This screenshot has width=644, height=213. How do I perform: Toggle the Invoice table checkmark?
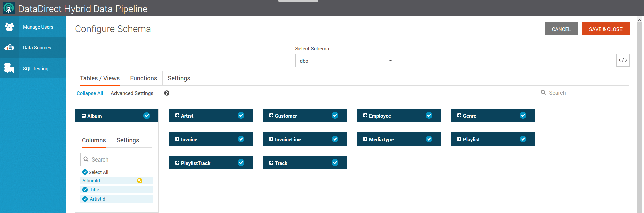coord(241,139)
